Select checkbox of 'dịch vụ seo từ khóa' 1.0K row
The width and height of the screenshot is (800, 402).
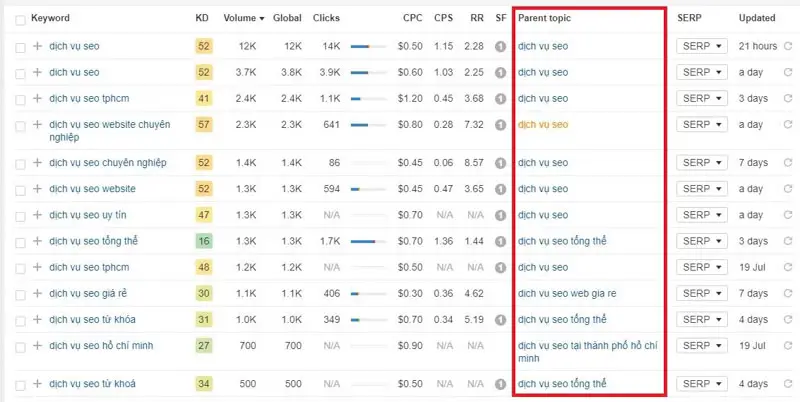click(x=20, y=321)
